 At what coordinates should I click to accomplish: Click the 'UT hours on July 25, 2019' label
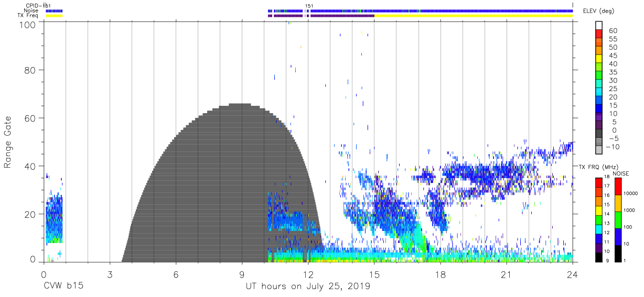tap(308, 286)
